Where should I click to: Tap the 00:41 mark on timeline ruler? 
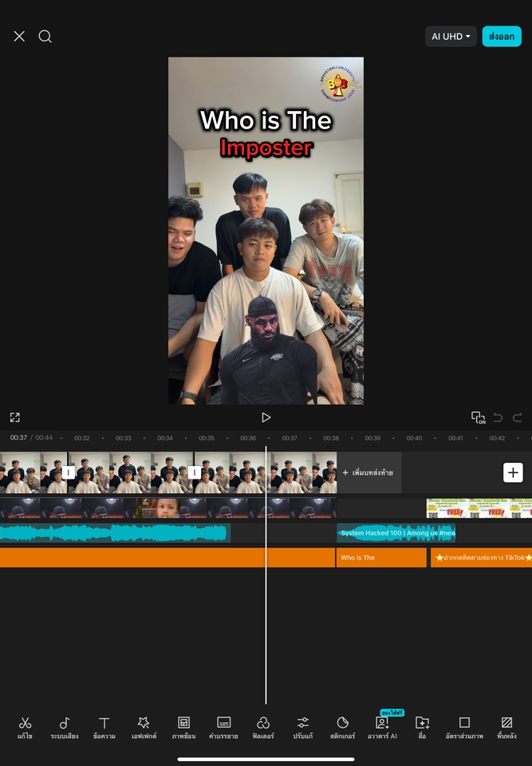coord(455,438)
